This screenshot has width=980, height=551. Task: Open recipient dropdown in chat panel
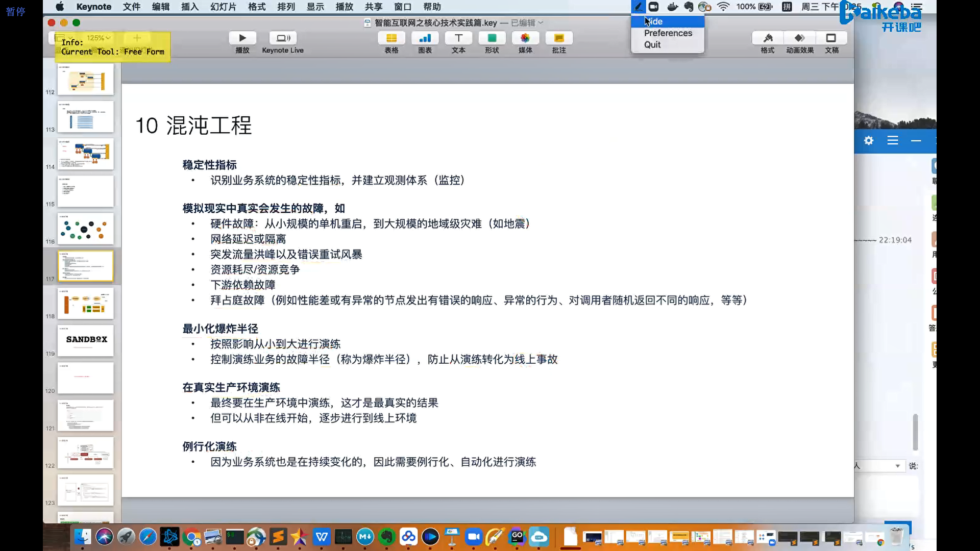coord(897,466)
